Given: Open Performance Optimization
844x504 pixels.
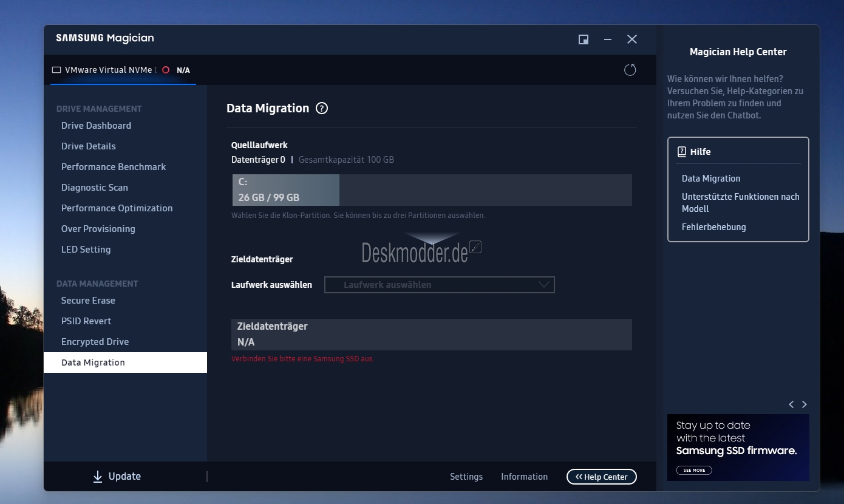Looking at the screenshot, I should click(117, 208).
